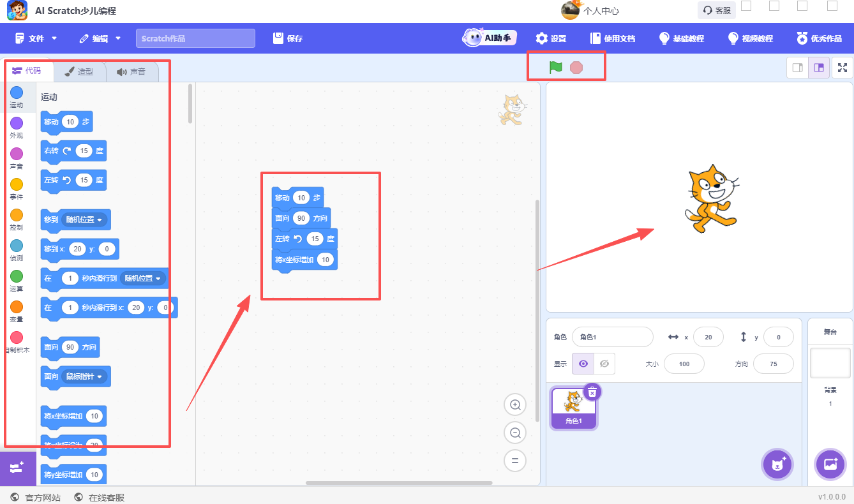Switch to large stage layout
Image resolution: width=854 pixels, height=504 pixels.
[x=818, y=68]
